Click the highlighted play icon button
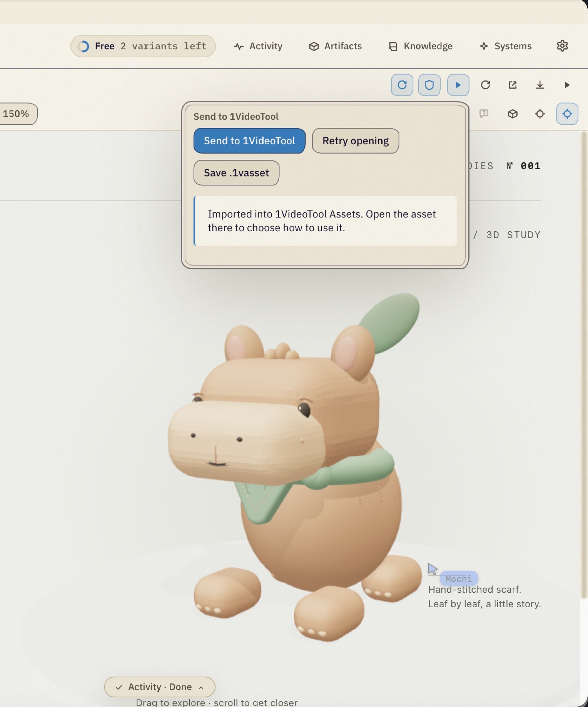The height and width of the screenshot is (707, 588). pos(458,85)
